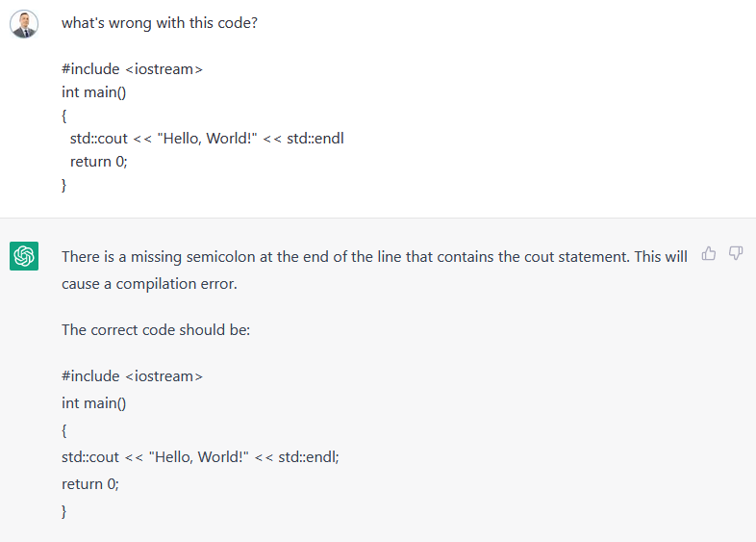Click the user's "int main()" line
This screenshot has height=542, width=756.
[x=94, y=92]
